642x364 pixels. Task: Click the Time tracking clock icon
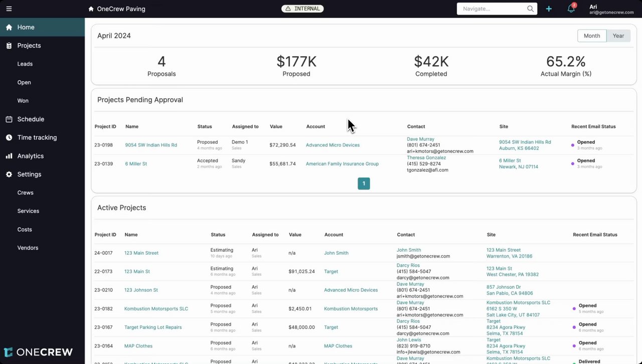(x=9, y=137)
